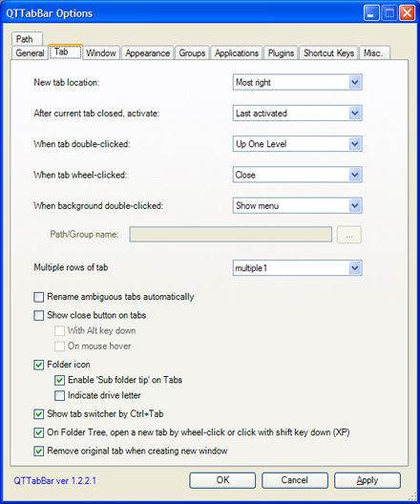
Task: Click the On mouse hover checkbox
Action: coord(59,346)
